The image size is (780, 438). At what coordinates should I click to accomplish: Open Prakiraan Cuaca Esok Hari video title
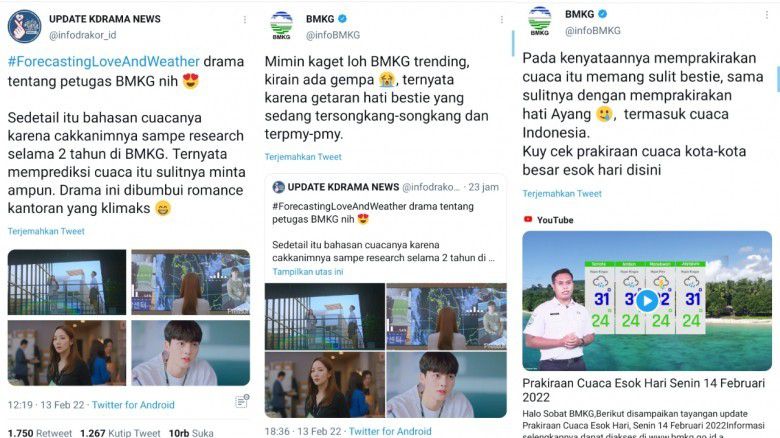pyautogui.click(x=643, y=390)
